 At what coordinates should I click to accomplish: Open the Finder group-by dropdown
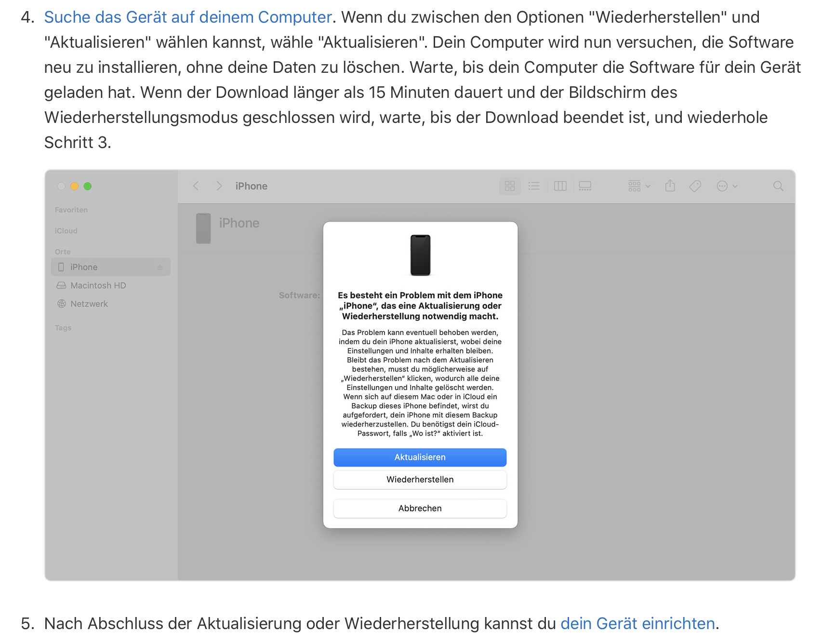(639, 186)
